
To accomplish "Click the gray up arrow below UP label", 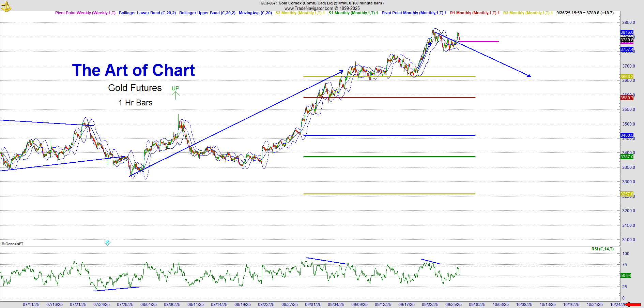I will click(175, 96).
